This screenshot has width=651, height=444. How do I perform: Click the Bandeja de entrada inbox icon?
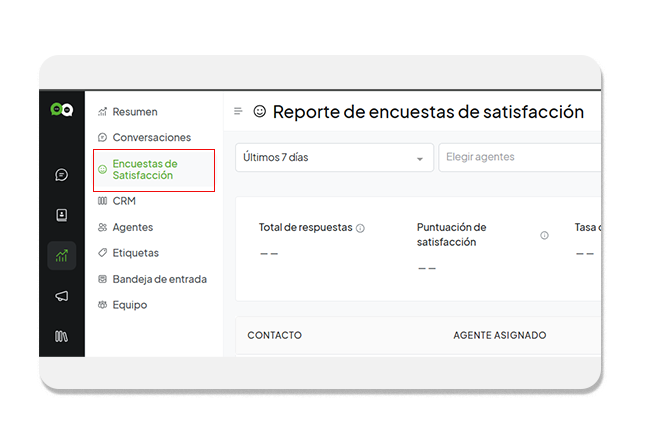click(x=102, y=279)
